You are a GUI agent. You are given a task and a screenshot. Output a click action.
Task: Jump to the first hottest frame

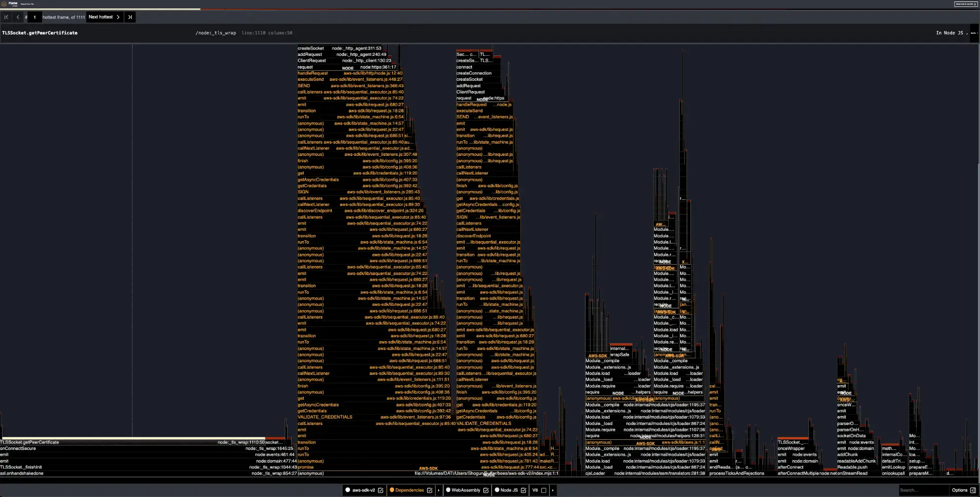[x=6, y=17]
